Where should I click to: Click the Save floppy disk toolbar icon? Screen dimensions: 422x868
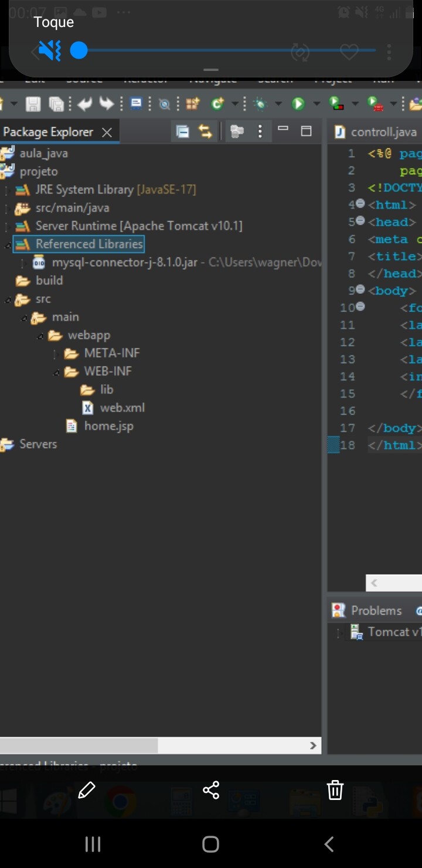tap(33, 104)
